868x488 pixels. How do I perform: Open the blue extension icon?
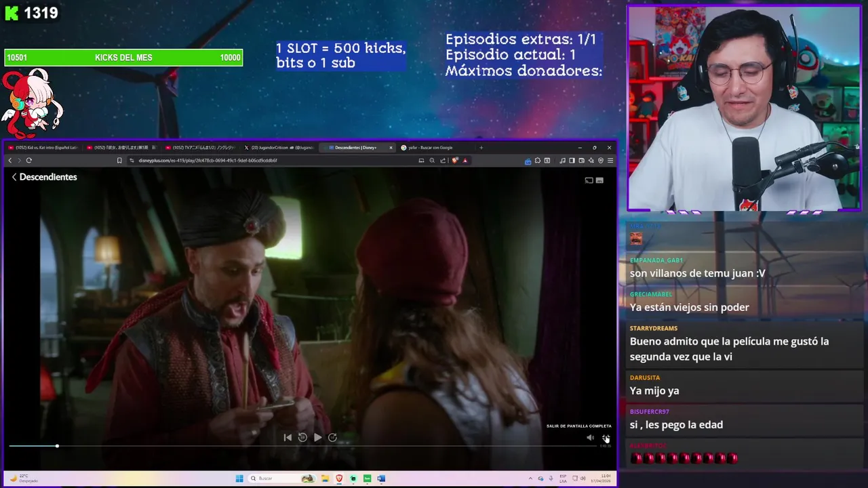click(x=528, y=161)
